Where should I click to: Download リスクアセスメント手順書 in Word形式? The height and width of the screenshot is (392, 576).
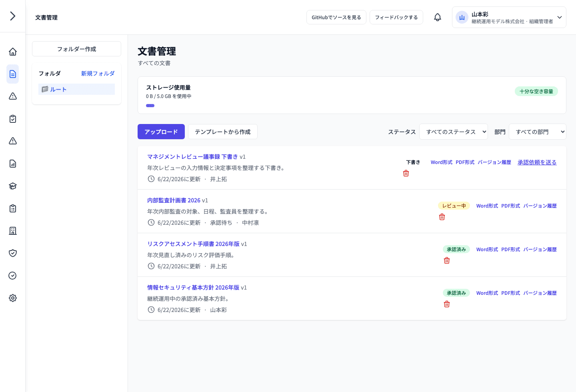tap(487, 250)
